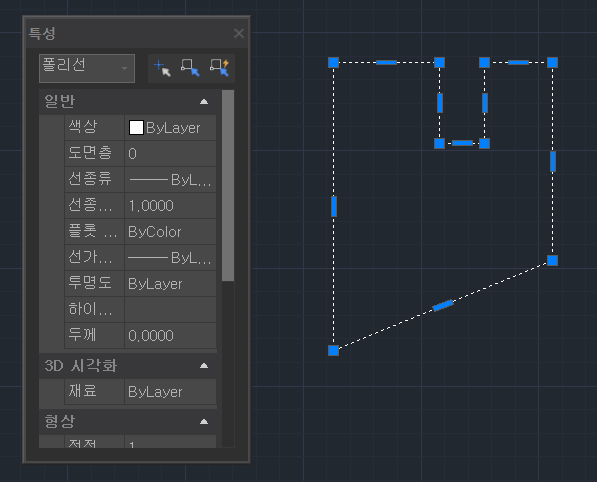Collapse the 3D 시각화 section
597x482 pixels.
204,366
